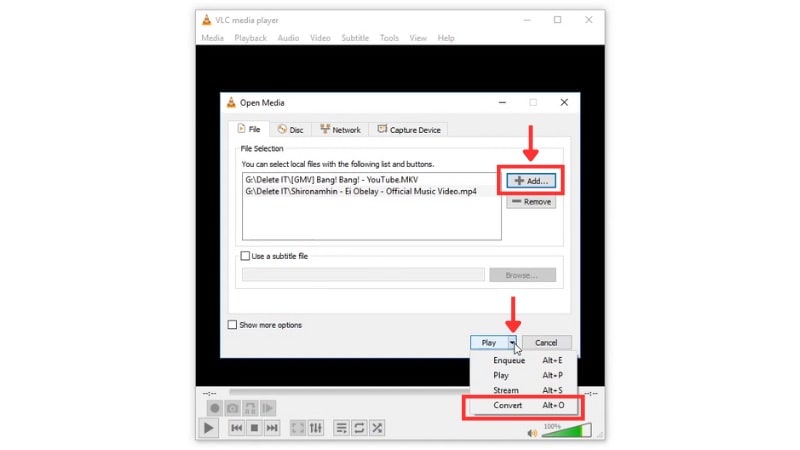Image resolution: width=800 pixels, height=450 pixels.
Task: Expand the Play button dropdown arrow
Action: pyautogui.click(x=512, y=342)
